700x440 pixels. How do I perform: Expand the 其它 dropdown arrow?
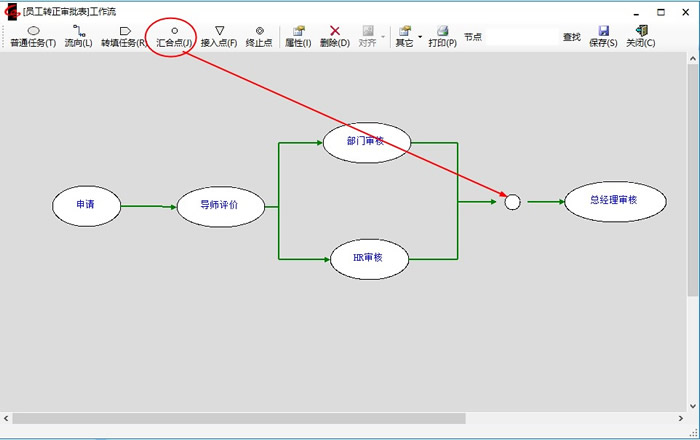pos(420,37)
